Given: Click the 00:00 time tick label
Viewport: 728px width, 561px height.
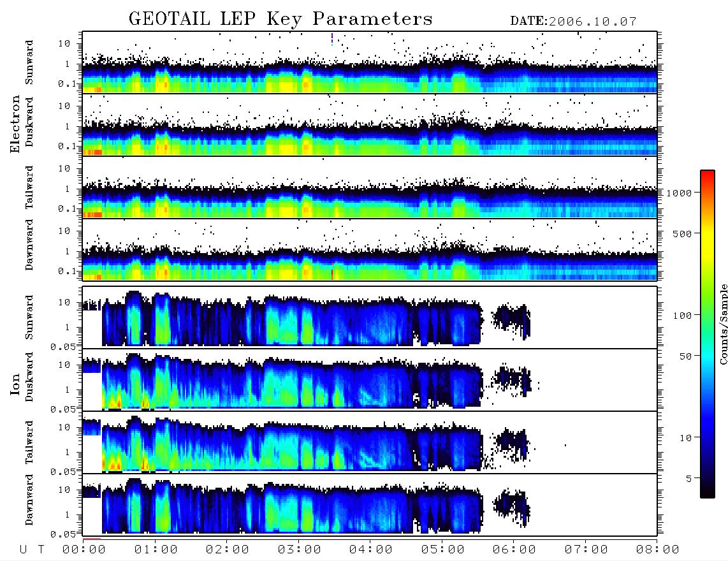Looking at the screenshot, I should pyautogui.click(x=84, y=550).
